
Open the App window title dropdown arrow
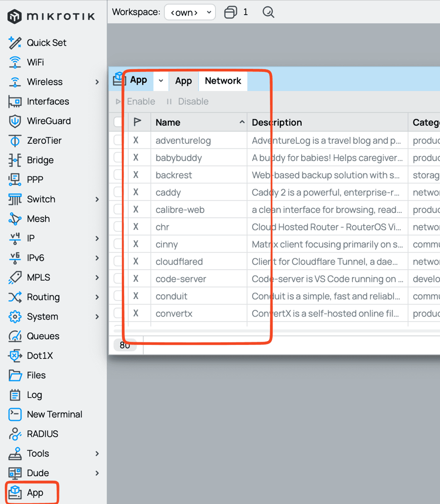pyautogui.click(x=161, y=81)
